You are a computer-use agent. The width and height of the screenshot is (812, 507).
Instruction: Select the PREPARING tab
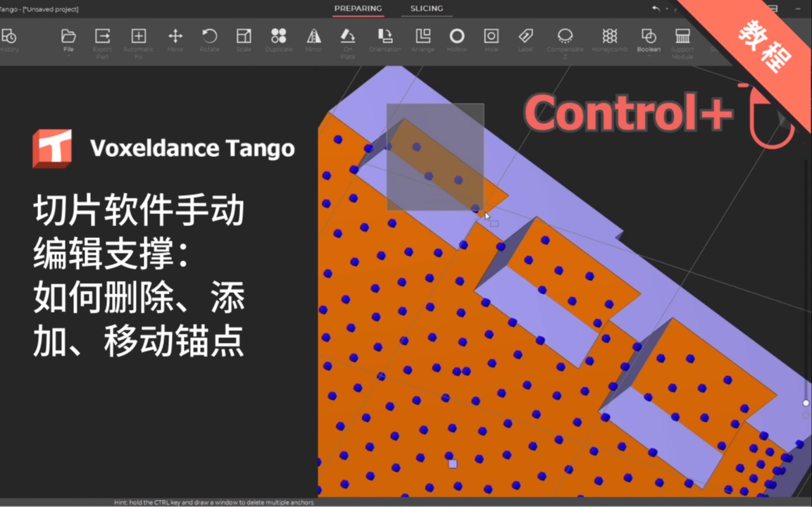(x=358, y=8)
